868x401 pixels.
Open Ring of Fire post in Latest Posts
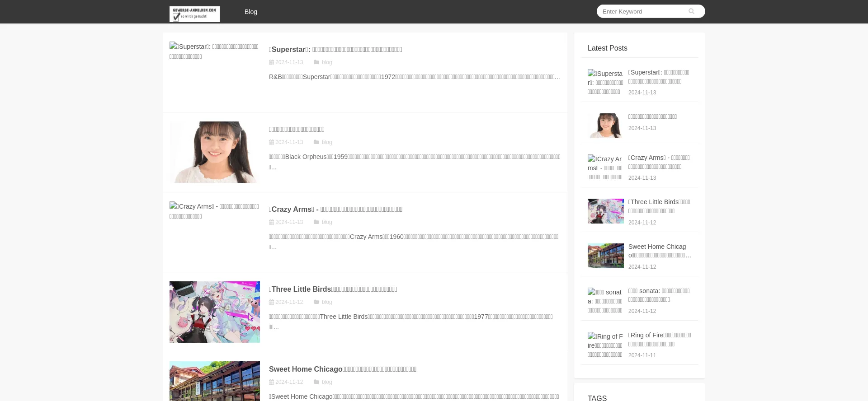pyautogui.click(x=660, y=340)
